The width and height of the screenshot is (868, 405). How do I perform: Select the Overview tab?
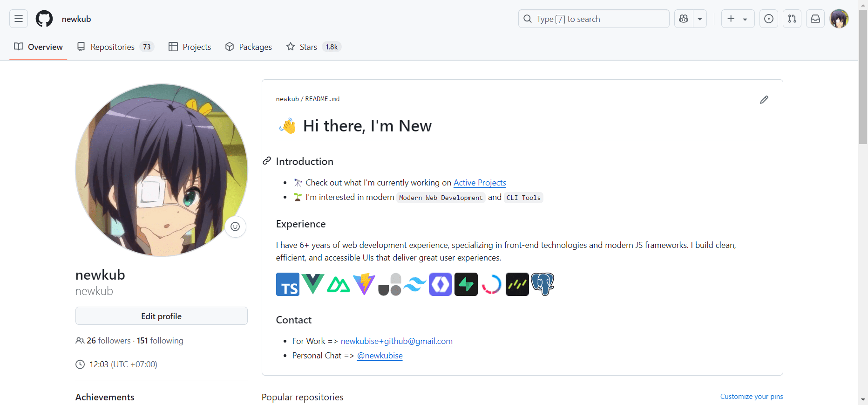click(38, 47)
